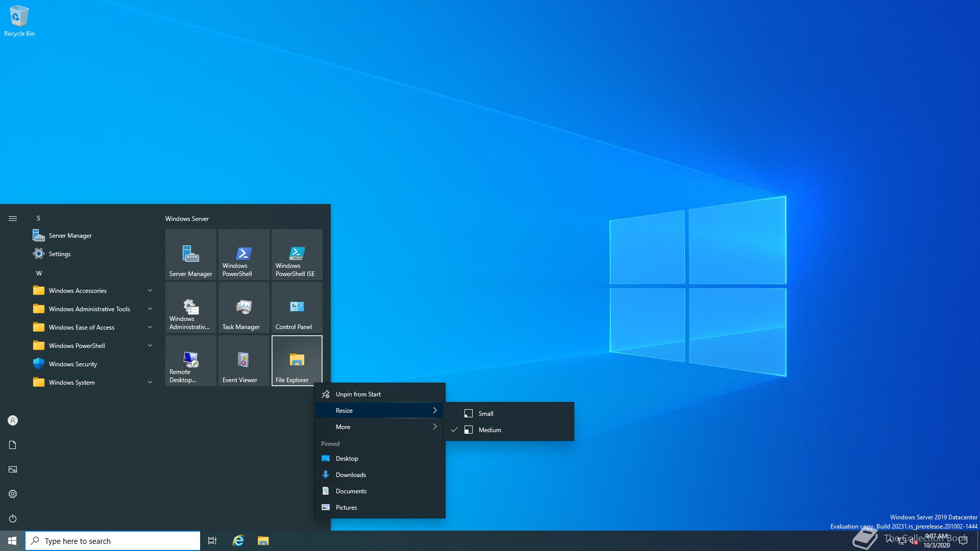Expand the Windows Accessories folder
This screenshot has width=980, height=551.
click(x=93, y=290)
